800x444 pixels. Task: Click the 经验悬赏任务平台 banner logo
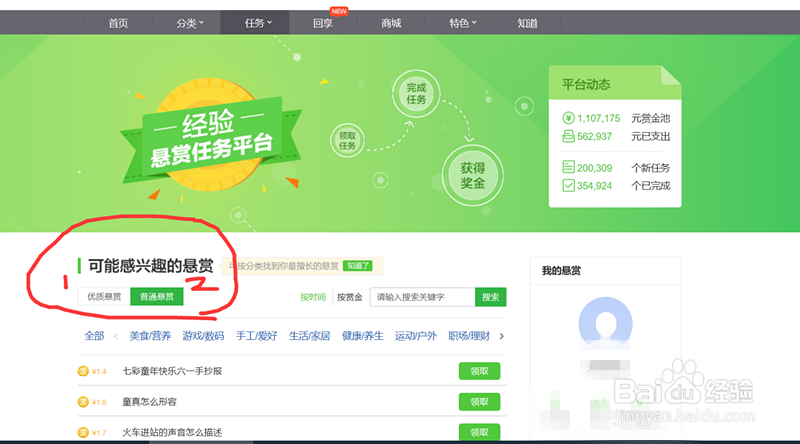(x=211, y=135)
